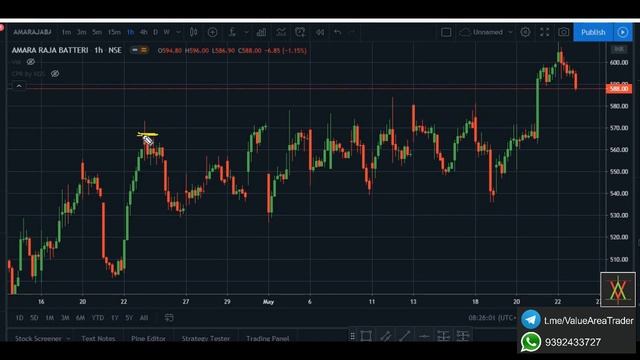Click the last tool icon in the floating drawing toolbar
This screenshot has height=360, width=640.
click(463, 336)
